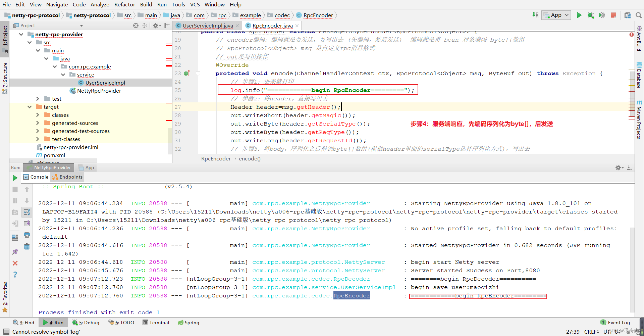
Task: Click the com.rpc.example.codec.RpcDecoder console link
Action: point(311,279)
